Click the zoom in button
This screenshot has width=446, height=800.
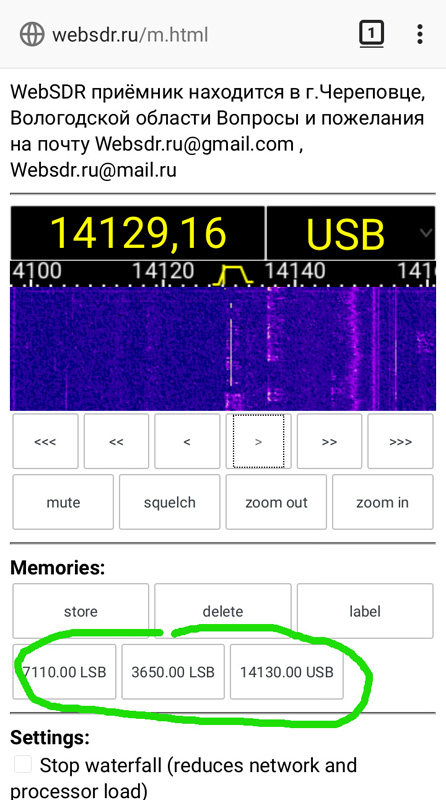click(x=383, y=502)
